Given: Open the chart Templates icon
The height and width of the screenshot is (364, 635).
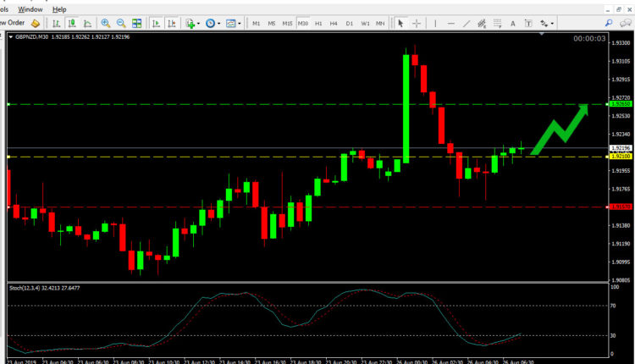Looking at the screenshot, I should click(x=231, y=24).
